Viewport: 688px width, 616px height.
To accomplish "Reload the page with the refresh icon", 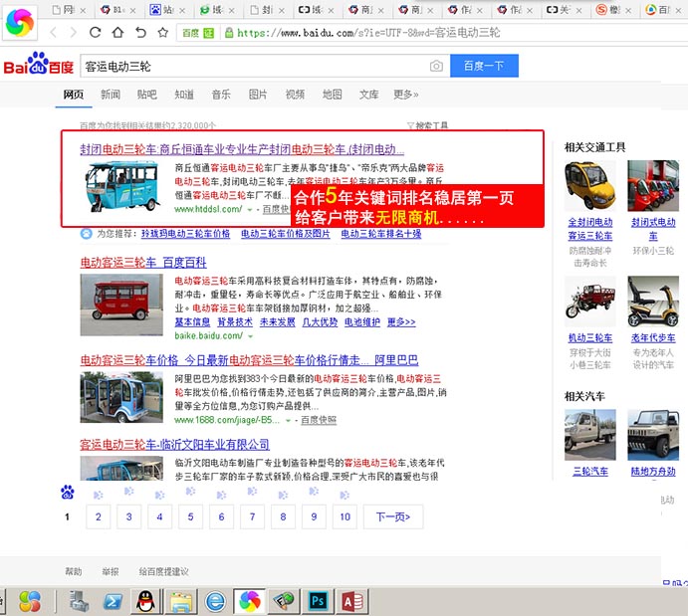I will click(95, 32).
